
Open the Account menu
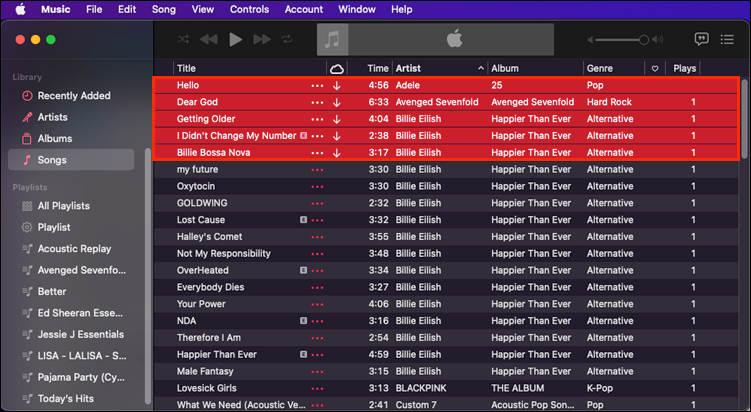304,9
